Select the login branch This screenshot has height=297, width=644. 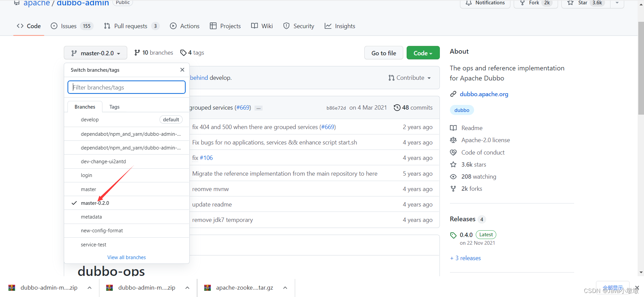tap(127, 175)
